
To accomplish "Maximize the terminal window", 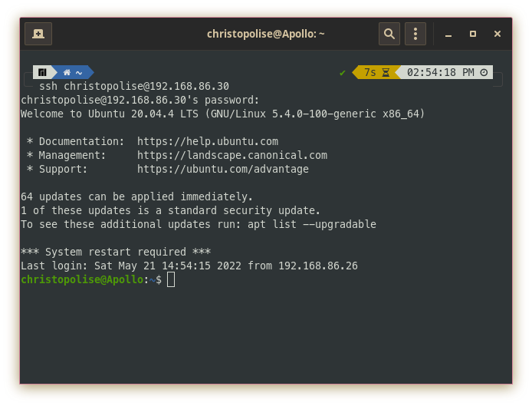I will point(473,34).
